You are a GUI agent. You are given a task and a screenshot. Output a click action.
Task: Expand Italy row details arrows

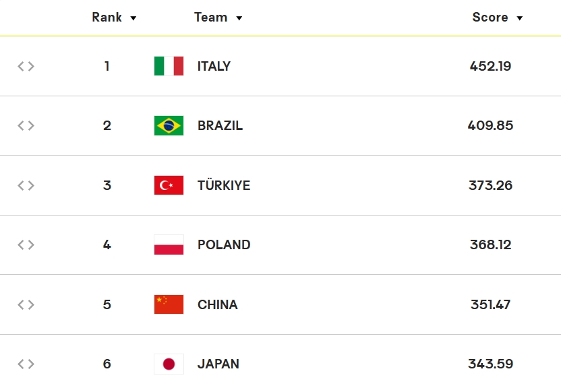pyautogui.click(x=26, y=66)
